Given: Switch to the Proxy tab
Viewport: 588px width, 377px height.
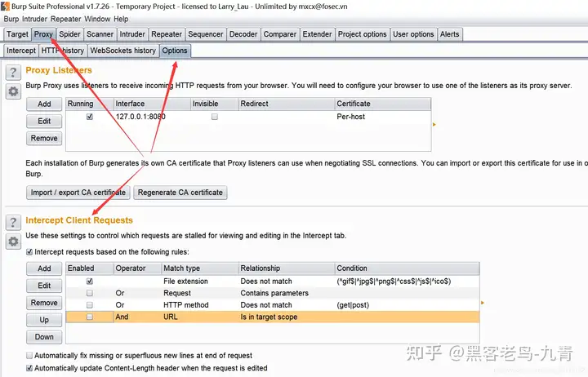Looking at the screenshot, I should [43, 34].
